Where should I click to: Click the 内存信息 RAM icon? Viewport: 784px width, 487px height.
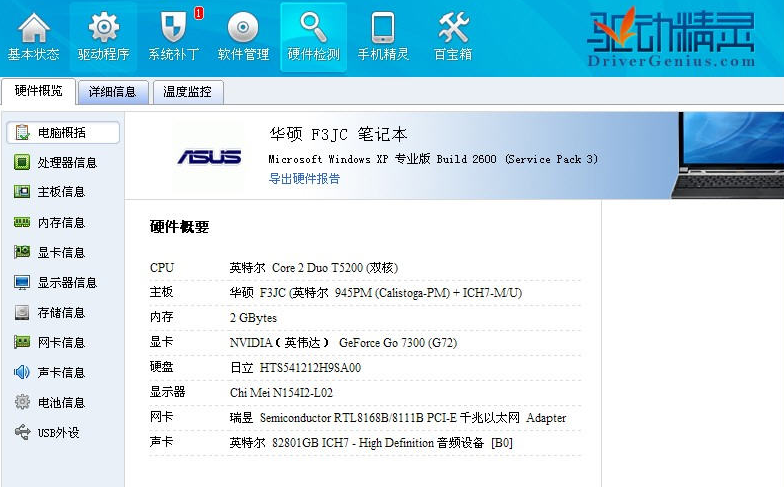pos(22,222)
